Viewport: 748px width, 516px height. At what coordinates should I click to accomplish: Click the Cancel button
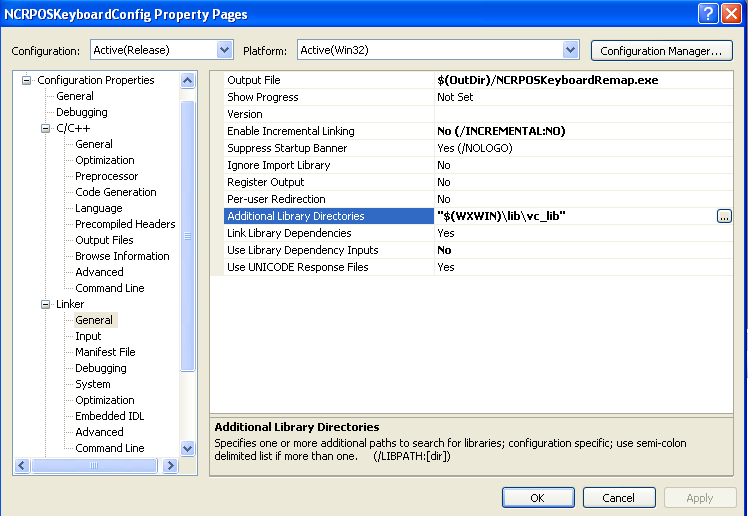(x=619, y=498)
